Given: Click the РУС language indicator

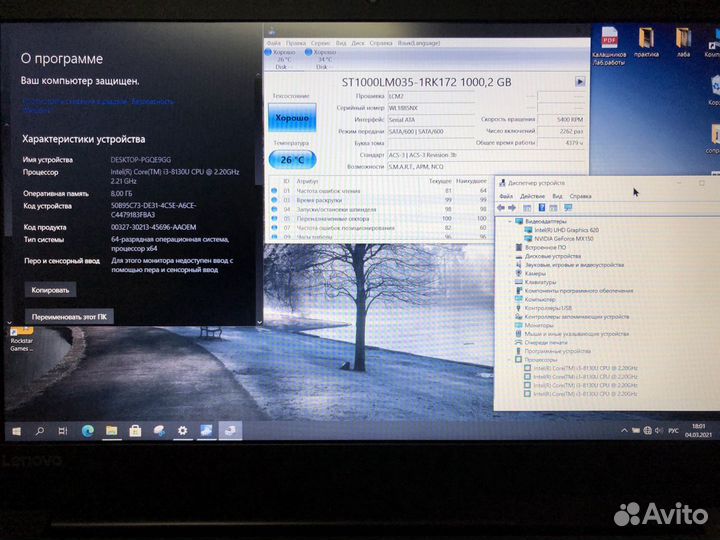Looking at the screenshot, I should tap(673, 431).
